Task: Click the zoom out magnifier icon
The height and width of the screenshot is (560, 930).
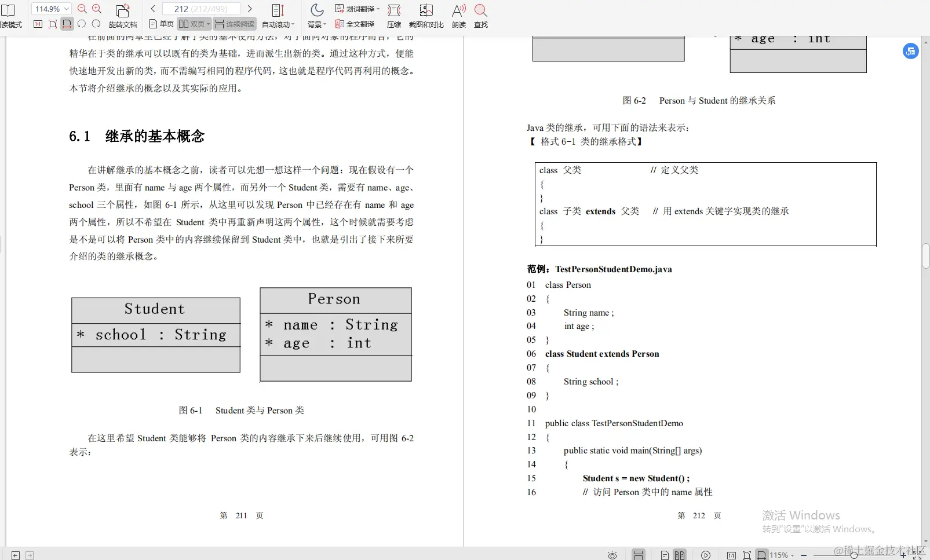Action: point(82,9)
